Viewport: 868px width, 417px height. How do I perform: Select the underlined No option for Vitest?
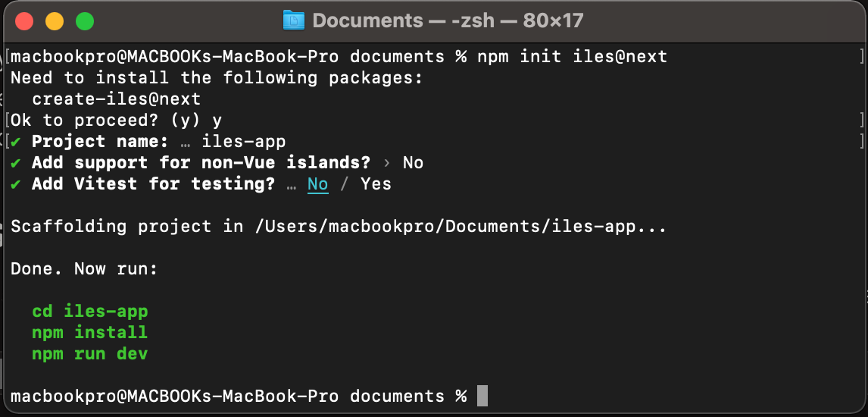pos(318,184)
